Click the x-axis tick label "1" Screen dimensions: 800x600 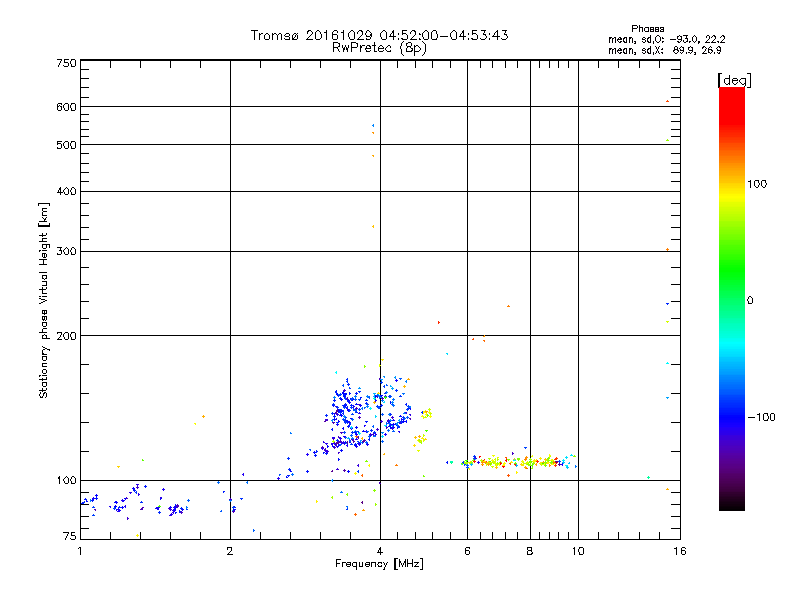point(80,551)
